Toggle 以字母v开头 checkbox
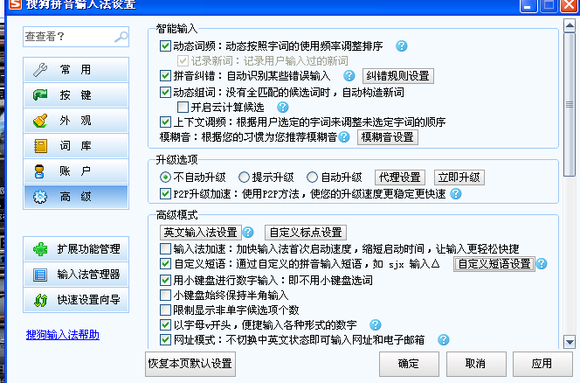The width and height of the screenshot is (580, 383). pyautogui.click(x=165, y=325)
